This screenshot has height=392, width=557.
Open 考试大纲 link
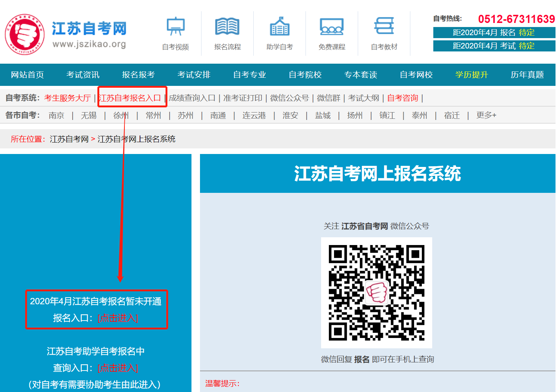(x=364, y=98)
